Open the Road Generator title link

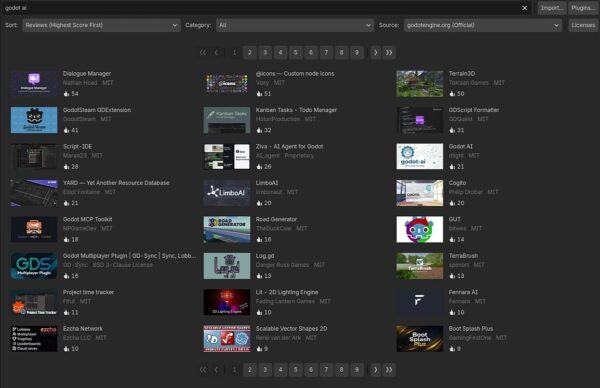click(276, 219)
